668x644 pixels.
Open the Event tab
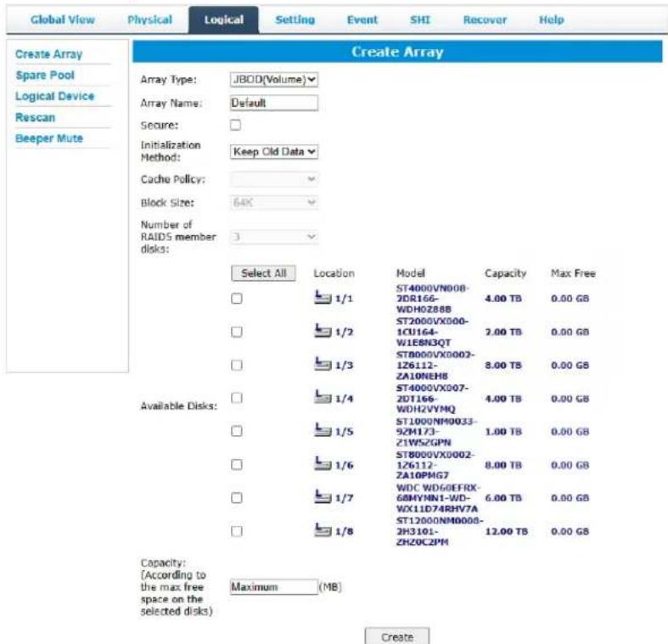pyautogui.click(x=362, y=20)
